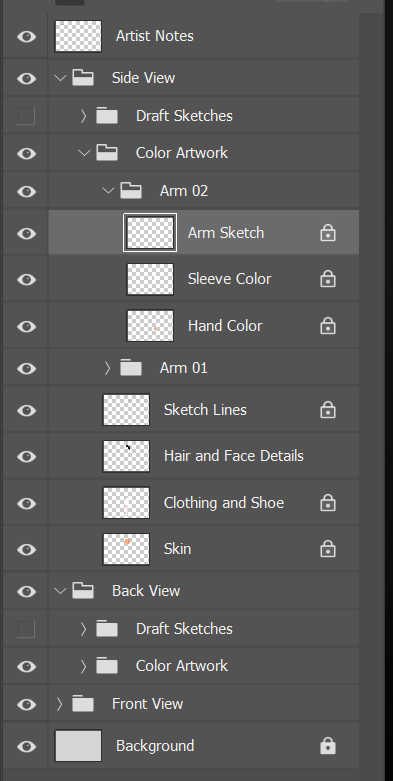
Task: Select the layer named "Skin"
Action: coord(177,549)
